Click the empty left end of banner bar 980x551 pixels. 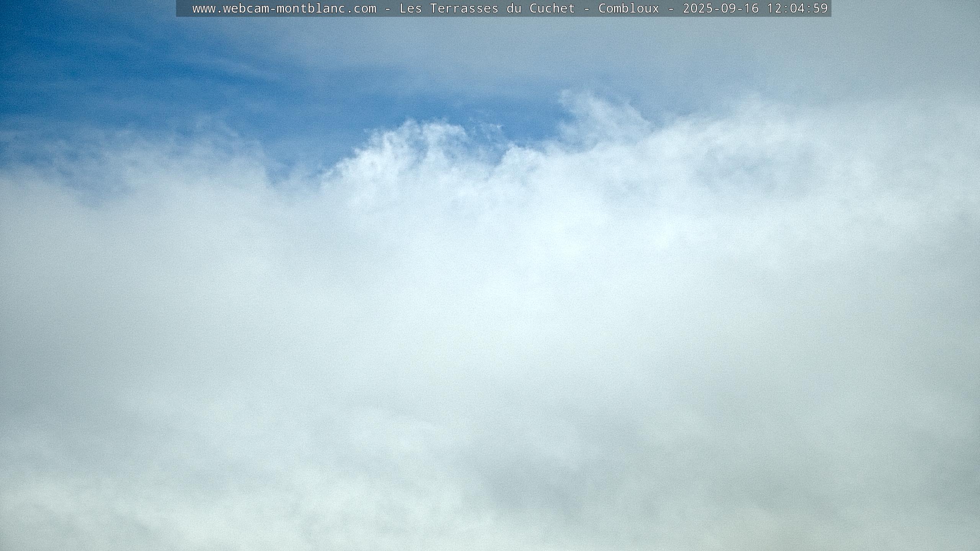pyautogui.click(x=184, y=8)
